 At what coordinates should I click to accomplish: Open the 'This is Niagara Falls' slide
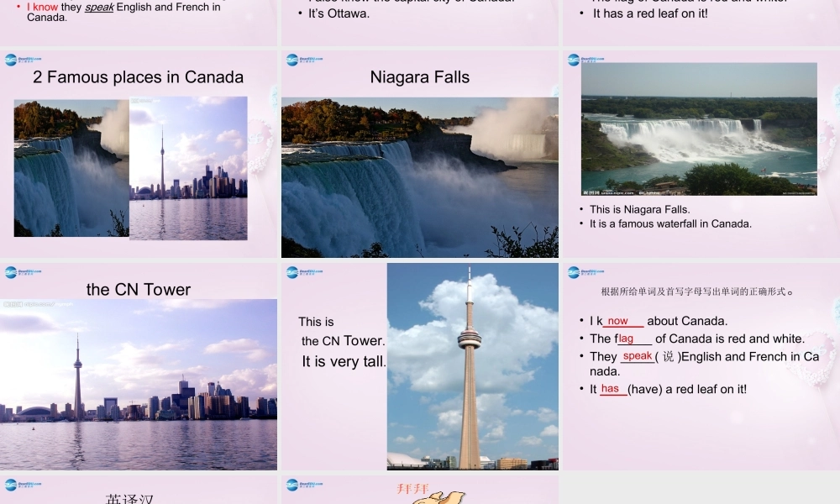coord(701,155)
